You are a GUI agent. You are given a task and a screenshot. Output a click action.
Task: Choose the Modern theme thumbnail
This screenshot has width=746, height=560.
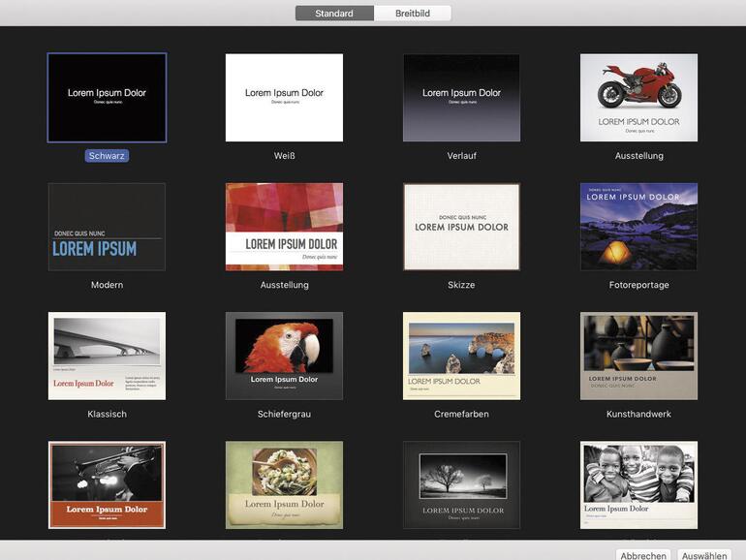tap(107, 227)
